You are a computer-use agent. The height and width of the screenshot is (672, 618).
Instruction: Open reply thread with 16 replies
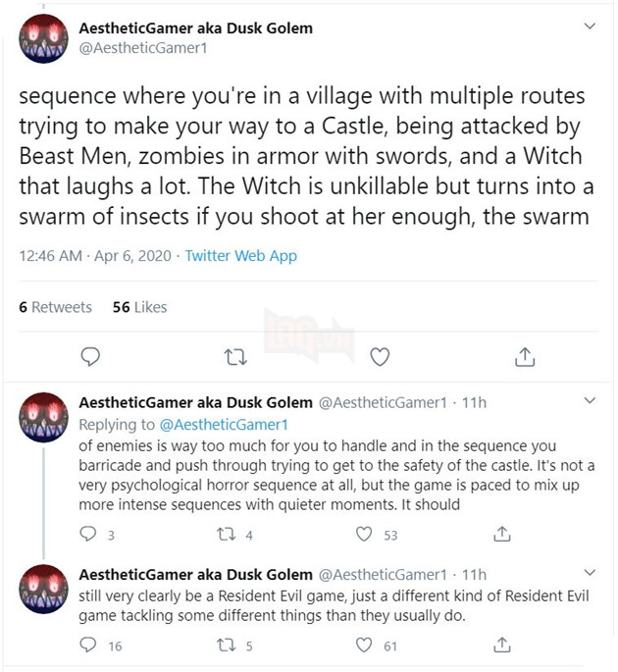pyautogui.click(x=88, y=646)
